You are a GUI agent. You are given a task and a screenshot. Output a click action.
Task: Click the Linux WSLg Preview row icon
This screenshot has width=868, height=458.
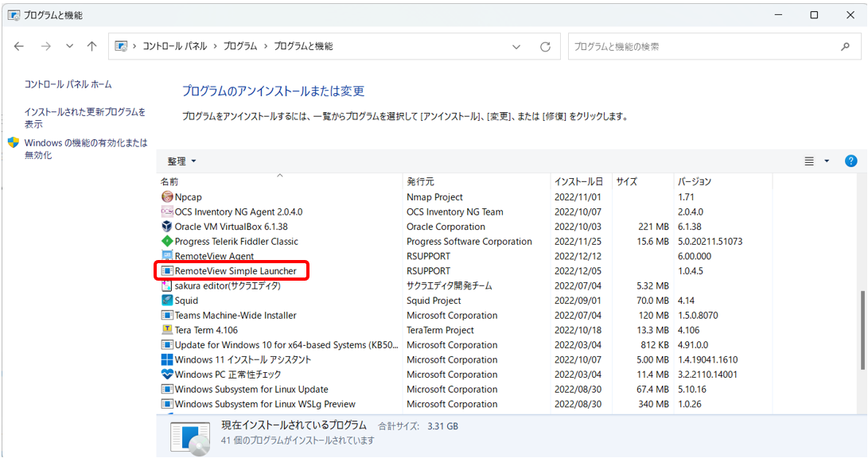tap(166, 404)
